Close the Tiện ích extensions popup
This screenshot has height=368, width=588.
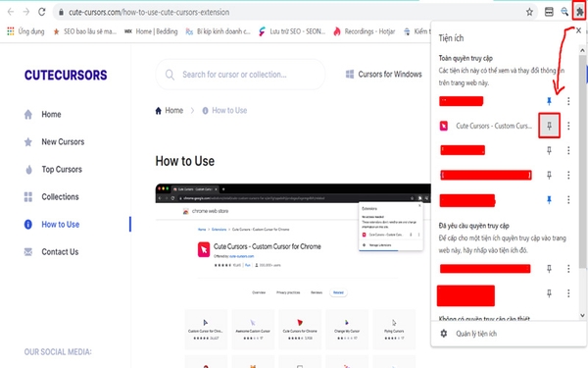coord(578,30)
